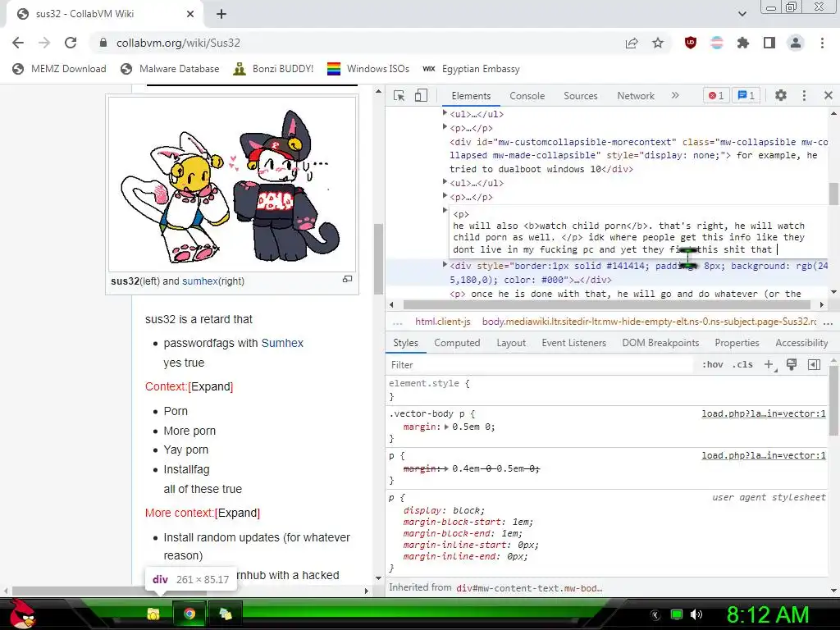Open the Chrome three-dot menu
Viewport: 840px width, 630px height.
point(822,43)
